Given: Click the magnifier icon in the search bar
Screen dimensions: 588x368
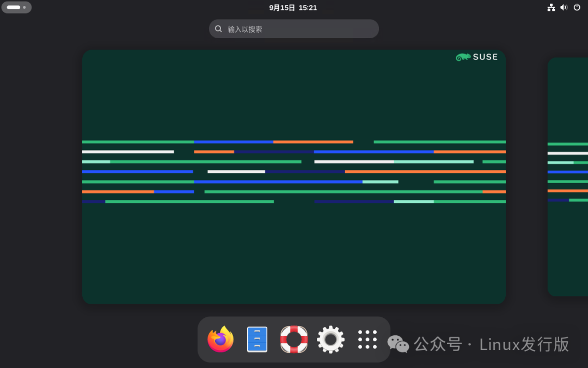Looking at the screenshot, I should tap(218, 28).
